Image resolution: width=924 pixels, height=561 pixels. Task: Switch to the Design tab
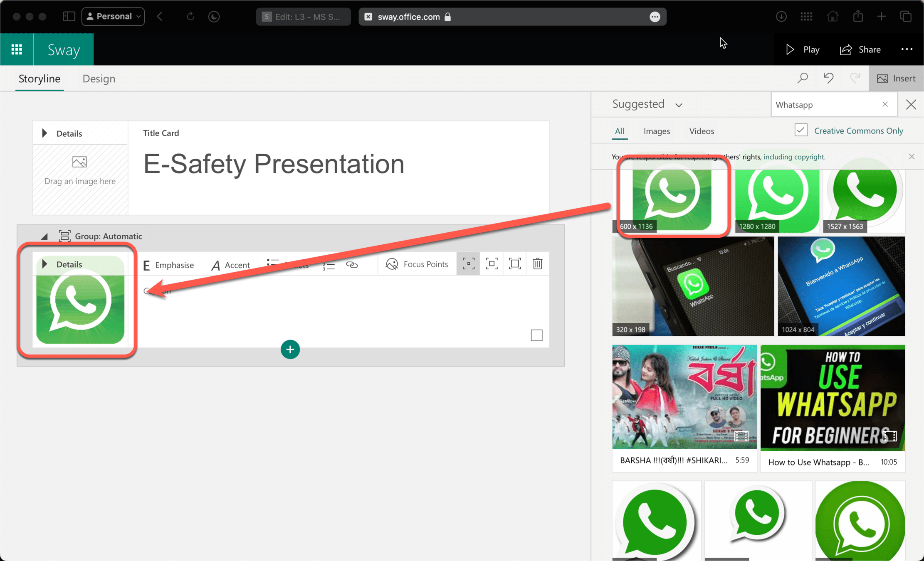click(99, 79)
